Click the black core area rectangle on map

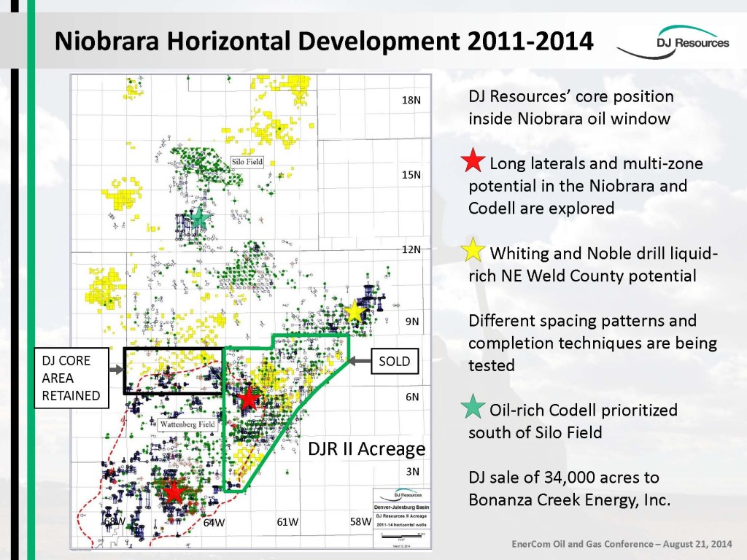[x=174, y=371]
